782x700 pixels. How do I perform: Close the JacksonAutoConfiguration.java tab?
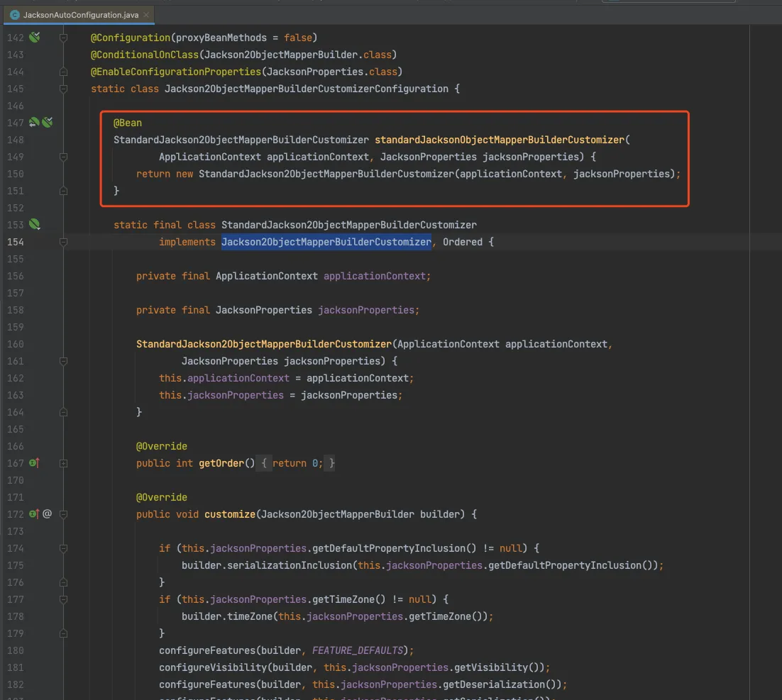pos(148,15)
